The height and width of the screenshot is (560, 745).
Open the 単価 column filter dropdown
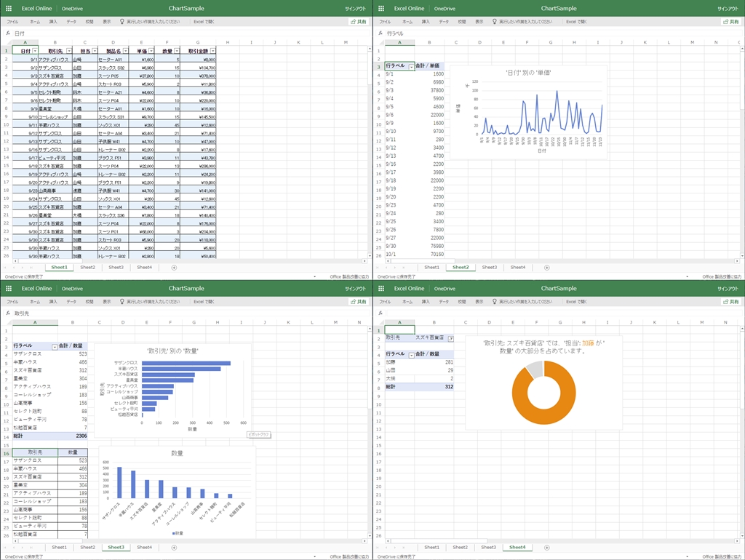click(151, 51)
